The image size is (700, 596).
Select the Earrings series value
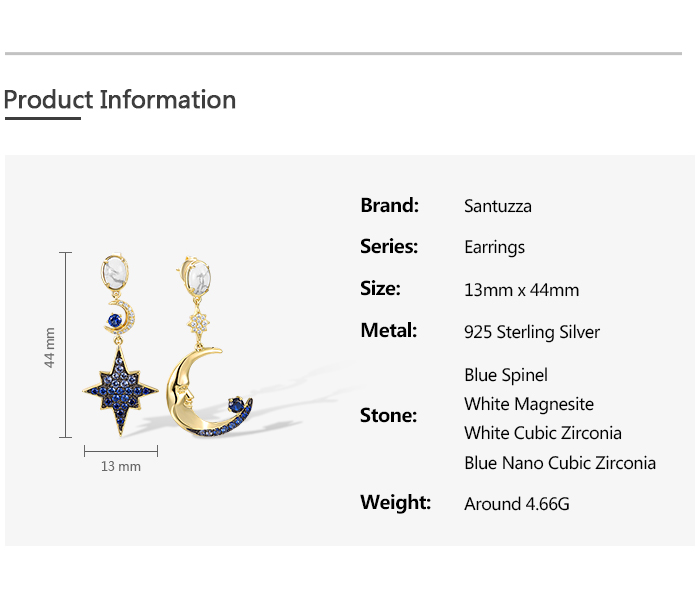(x=494, y=247)
